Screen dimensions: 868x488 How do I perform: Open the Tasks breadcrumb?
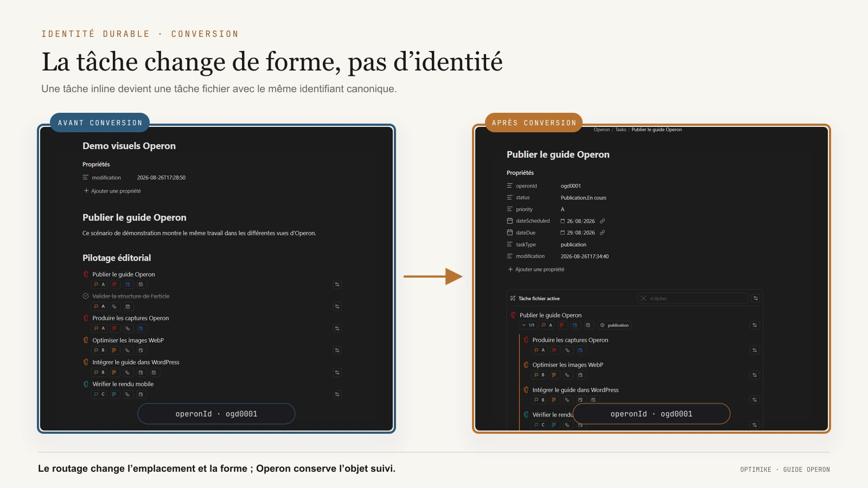pos(621,130)
